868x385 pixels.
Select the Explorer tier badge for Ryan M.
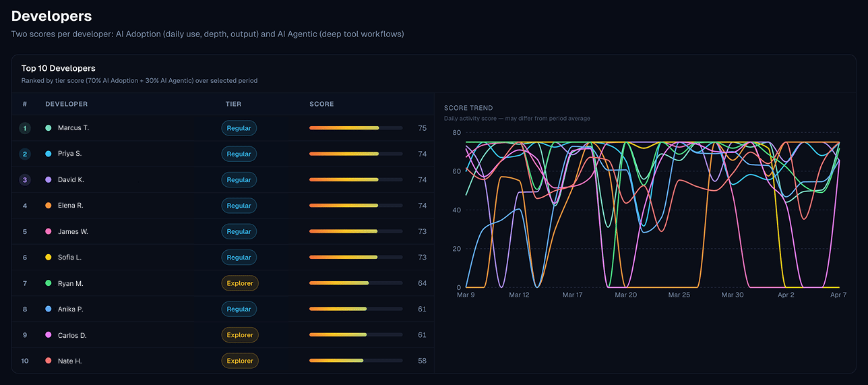tap(240, 283)
